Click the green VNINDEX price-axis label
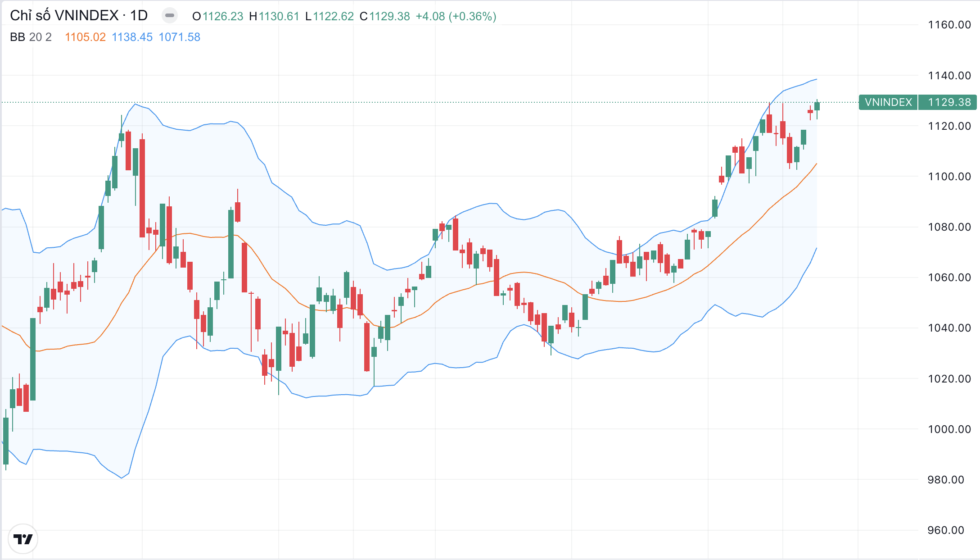 tap(888, 102)
